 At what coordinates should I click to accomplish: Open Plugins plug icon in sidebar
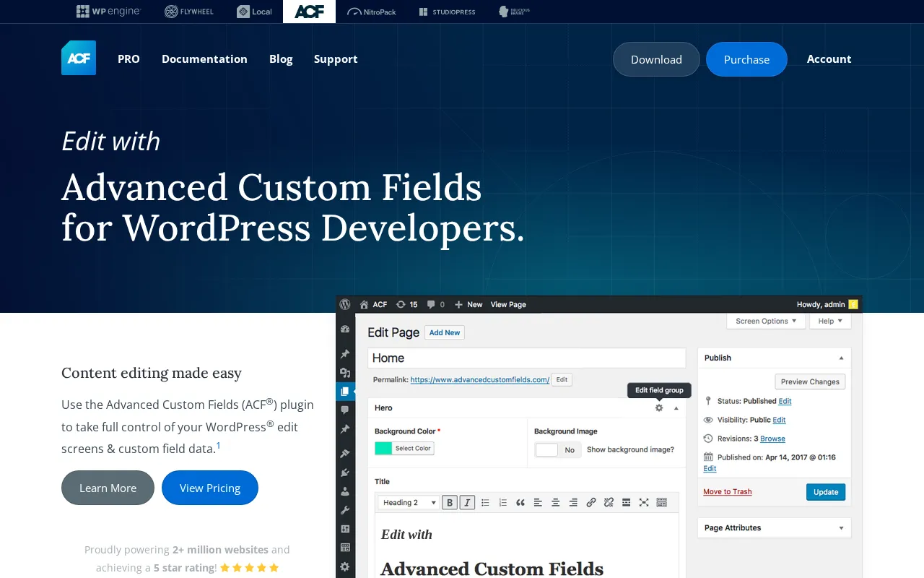coord(345,473)
